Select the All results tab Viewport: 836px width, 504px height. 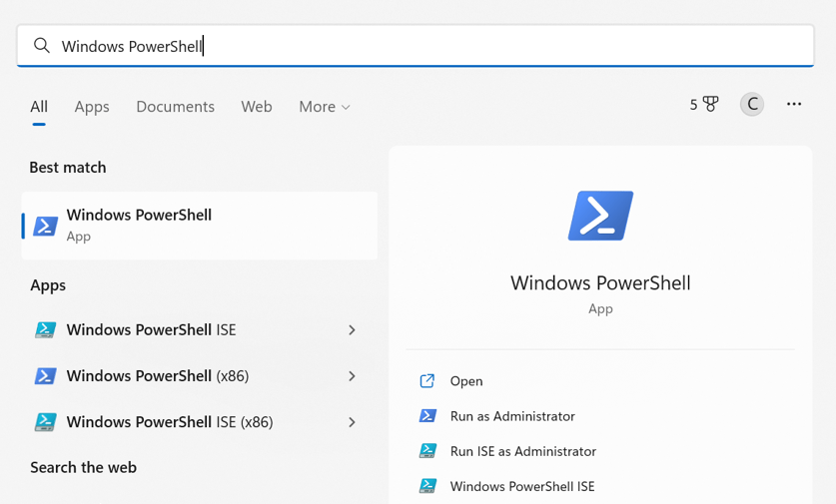tap(39, 107)
